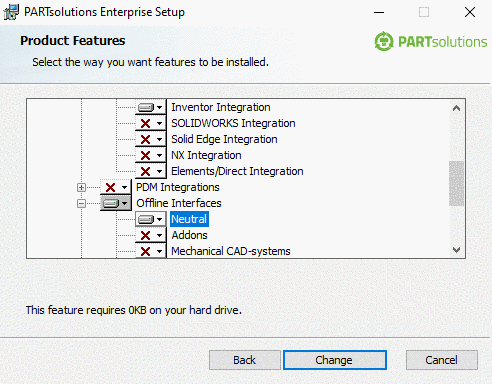The image size is (492, 384).
Task: Open NX Integration feature state dropdown
Action: click(x=150, y=155)
